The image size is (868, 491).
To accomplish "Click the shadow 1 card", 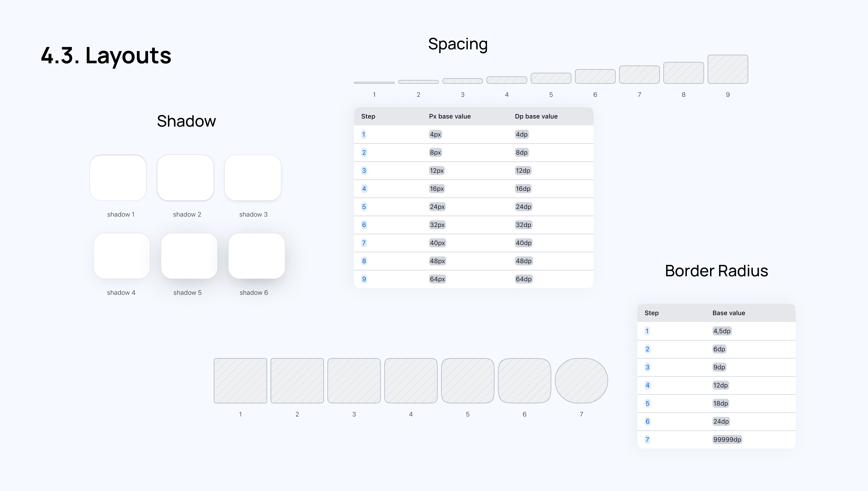I will click(118, 178).
